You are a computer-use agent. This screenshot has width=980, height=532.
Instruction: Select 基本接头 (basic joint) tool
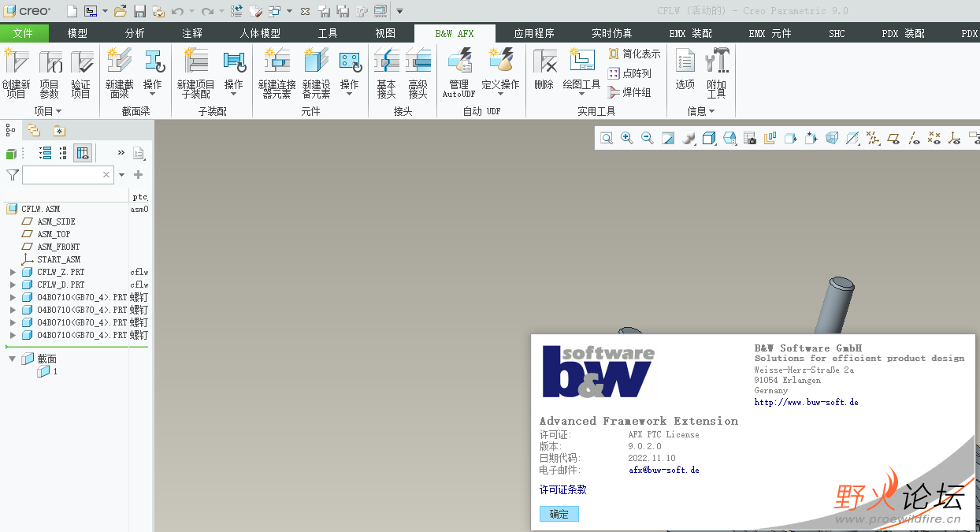coord(386,73)
